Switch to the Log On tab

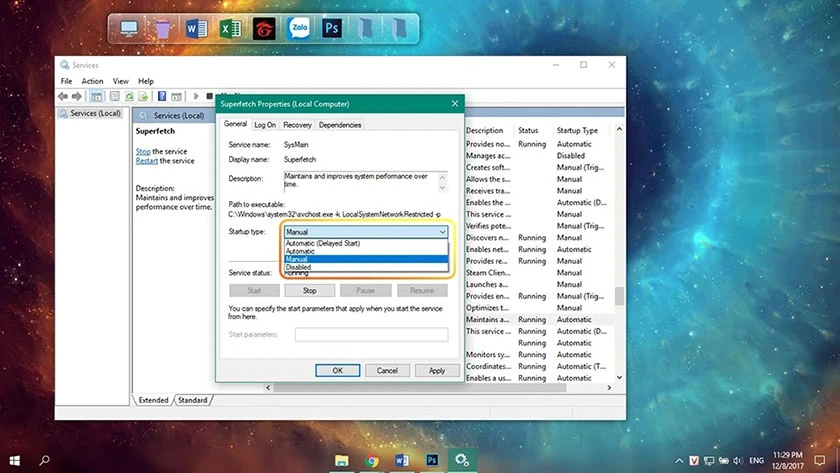pyautogui.click(x=265, y=125)
